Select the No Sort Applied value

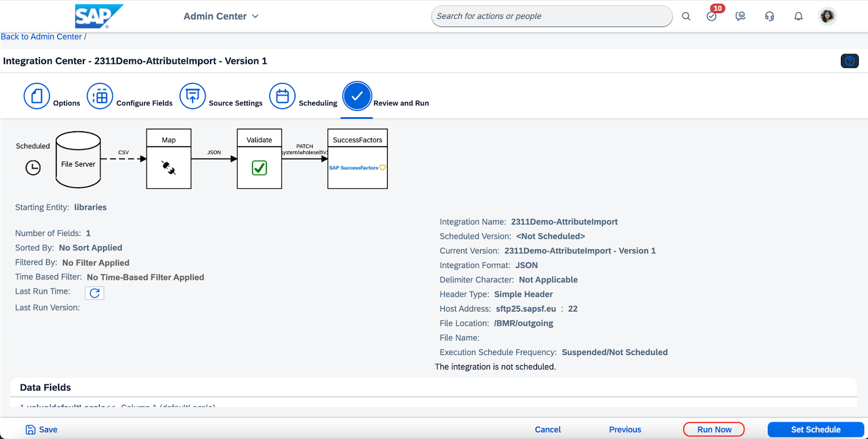tap(91, 247)
